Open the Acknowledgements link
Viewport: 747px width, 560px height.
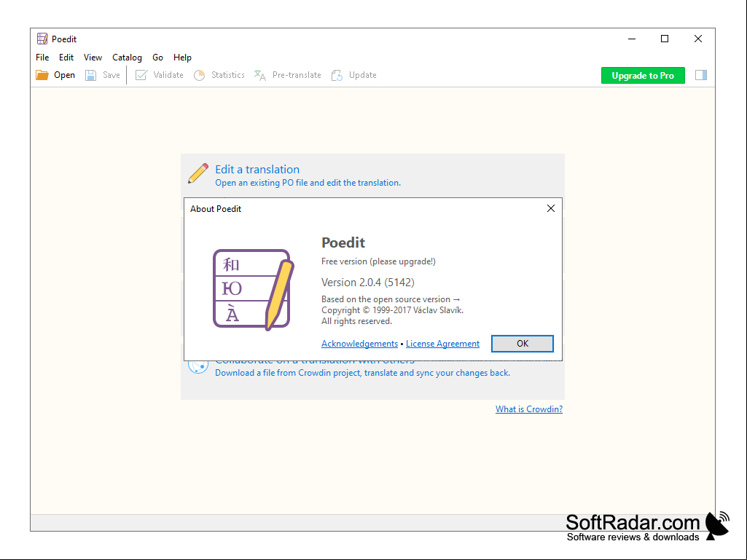(x=360, y=343)
